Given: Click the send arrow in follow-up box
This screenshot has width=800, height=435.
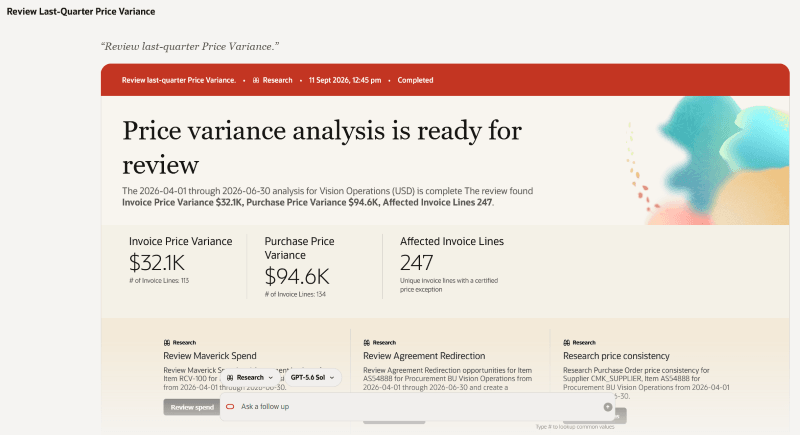Looking at the screenshot, I should pyautogui.click(x=608, y=407).
